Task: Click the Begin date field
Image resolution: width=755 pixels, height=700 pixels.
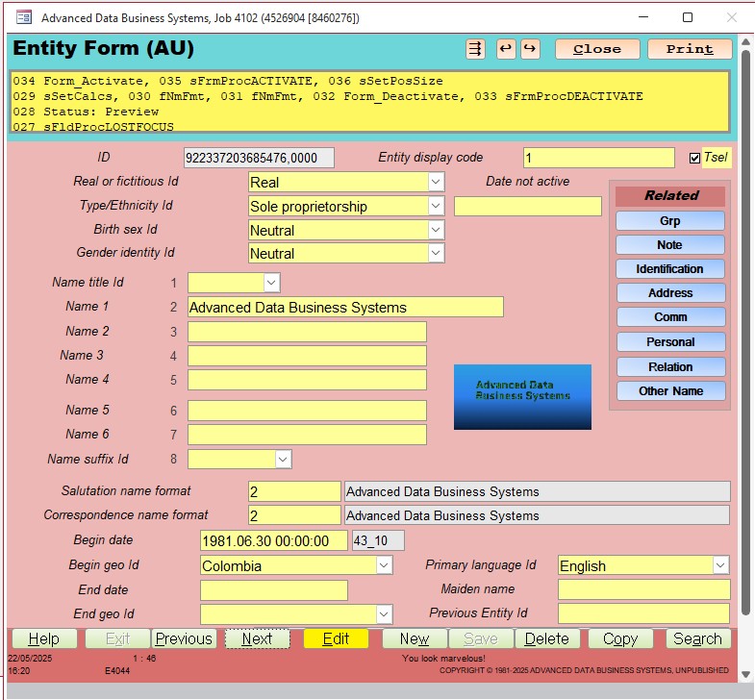Action: (274, 540)
